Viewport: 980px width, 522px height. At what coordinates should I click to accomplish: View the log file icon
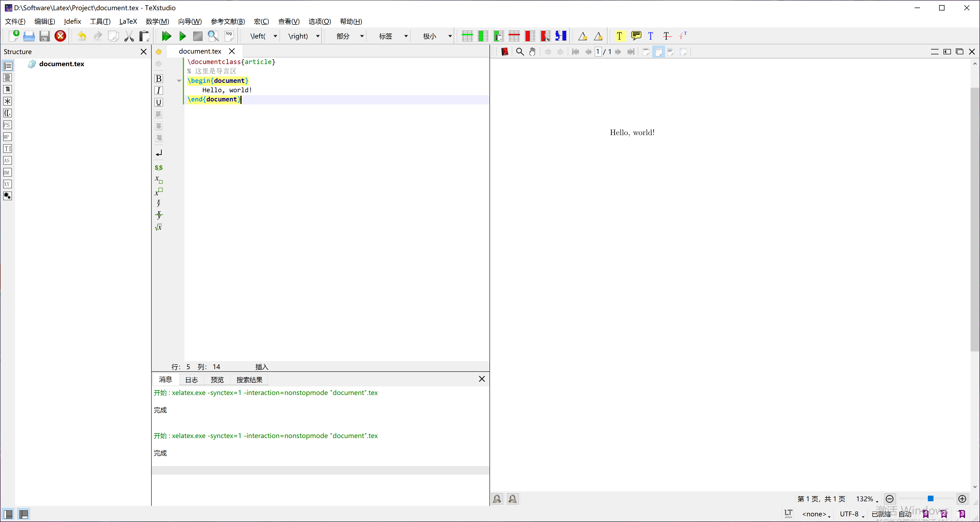pyautogui.click(x=229, y=36)
